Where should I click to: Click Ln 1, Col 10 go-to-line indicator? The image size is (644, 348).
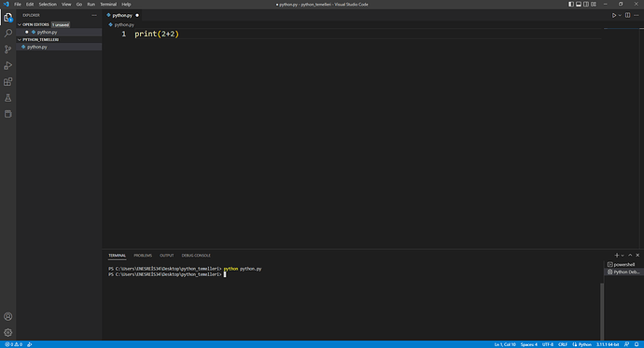tap(505, 344)
